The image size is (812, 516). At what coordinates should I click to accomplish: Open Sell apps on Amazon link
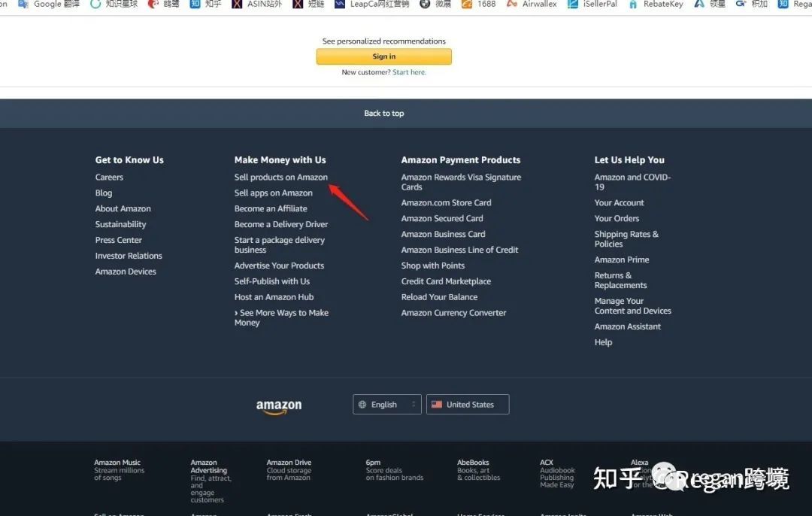coord(274,193)
